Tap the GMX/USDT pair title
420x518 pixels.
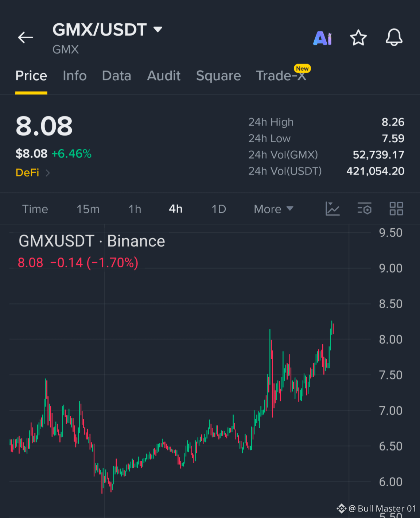[x=100, y=30]
